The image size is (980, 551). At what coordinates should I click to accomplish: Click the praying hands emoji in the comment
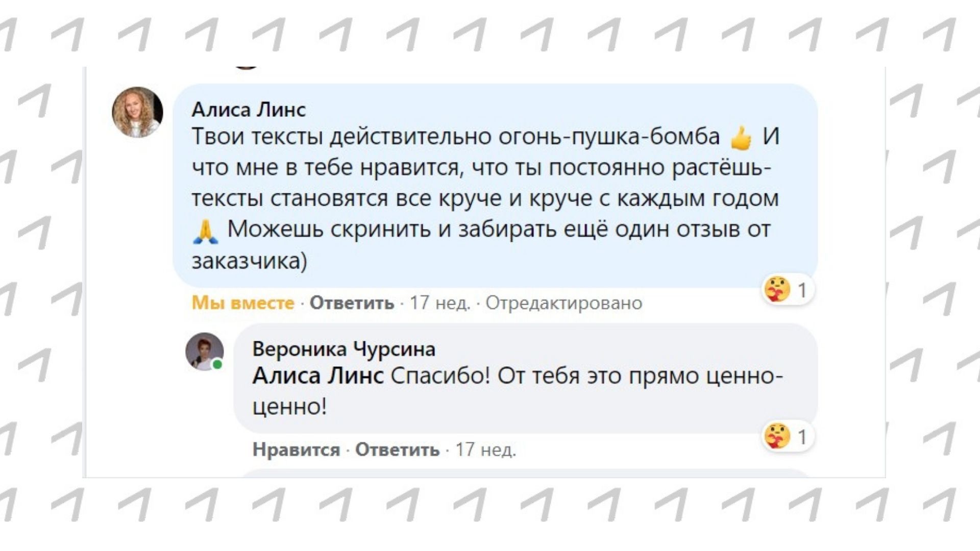pos(206,231)
